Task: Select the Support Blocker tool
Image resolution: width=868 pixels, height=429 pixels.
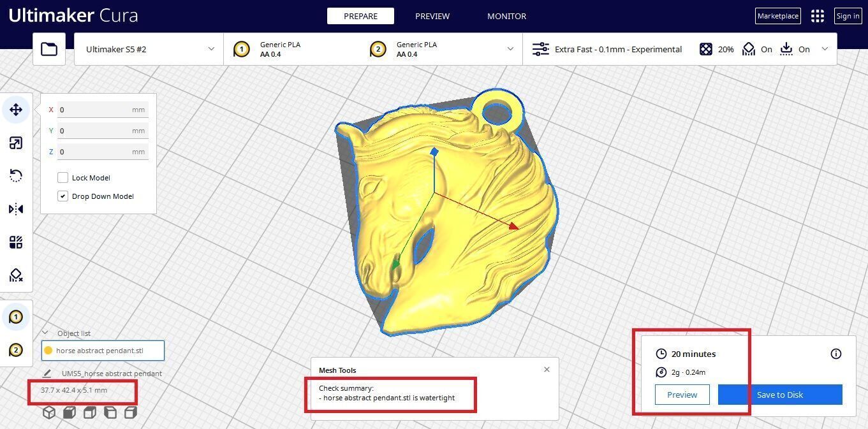Action: pyautogui.click(x=16, y=275)
